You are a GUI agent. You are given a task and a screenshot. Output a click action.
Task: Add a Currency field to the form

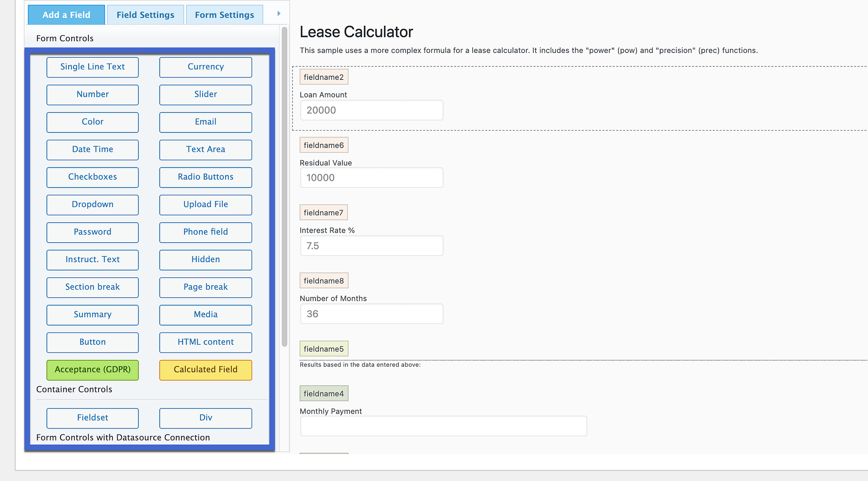(205, 67)
